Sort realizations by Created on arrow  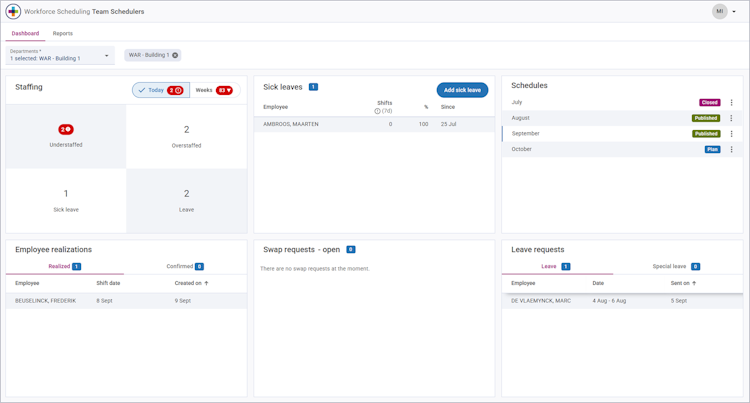[x=207, y=283]
